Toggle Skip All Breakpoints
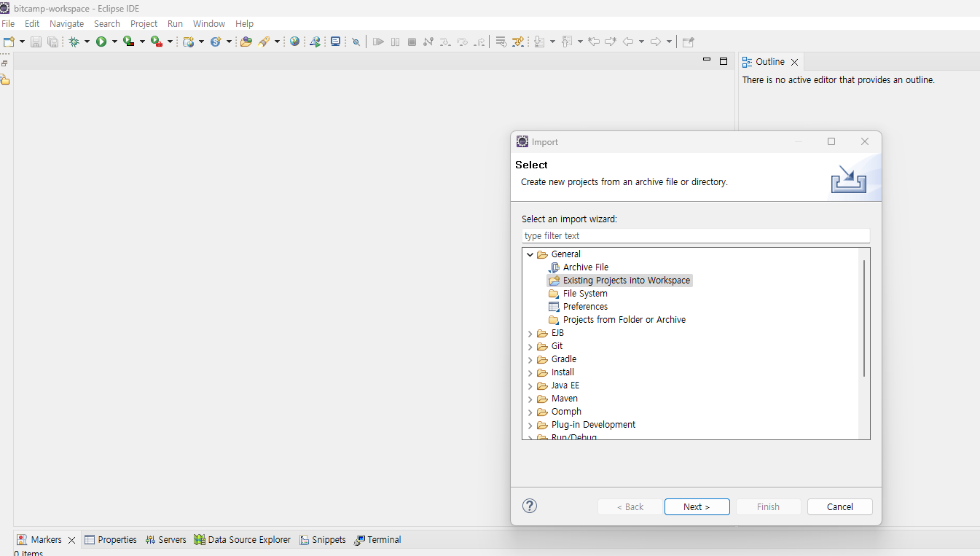Image resolution: width=980 pixels, height=556 pixels. [x=356, y=42]
